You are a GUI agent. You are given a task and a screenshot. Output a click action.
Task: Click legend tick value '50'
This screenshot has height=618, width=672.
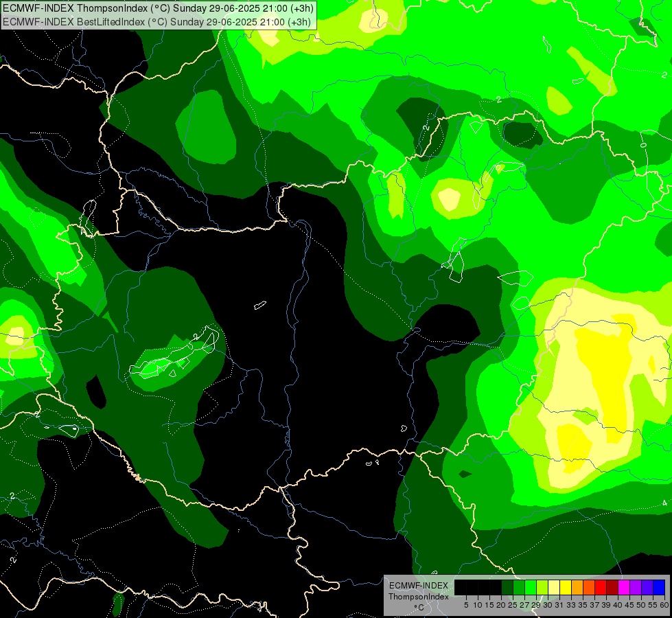tap(642, 605)
